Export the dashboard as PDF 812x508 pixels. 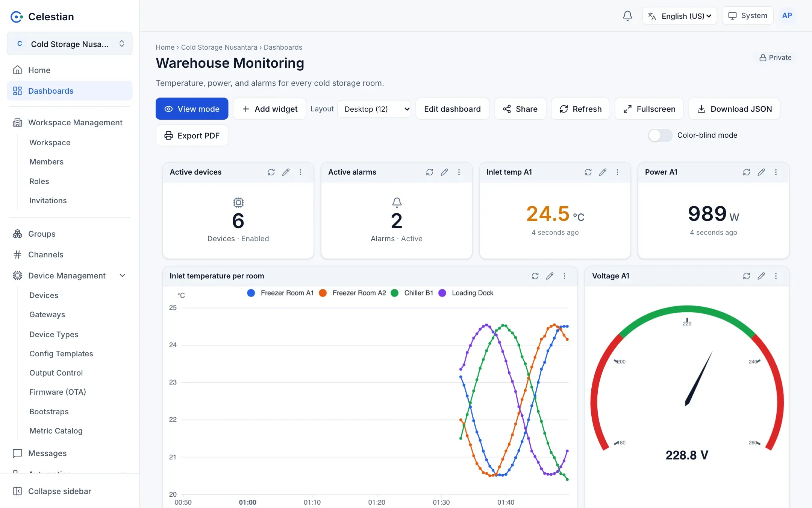(192, 135)
